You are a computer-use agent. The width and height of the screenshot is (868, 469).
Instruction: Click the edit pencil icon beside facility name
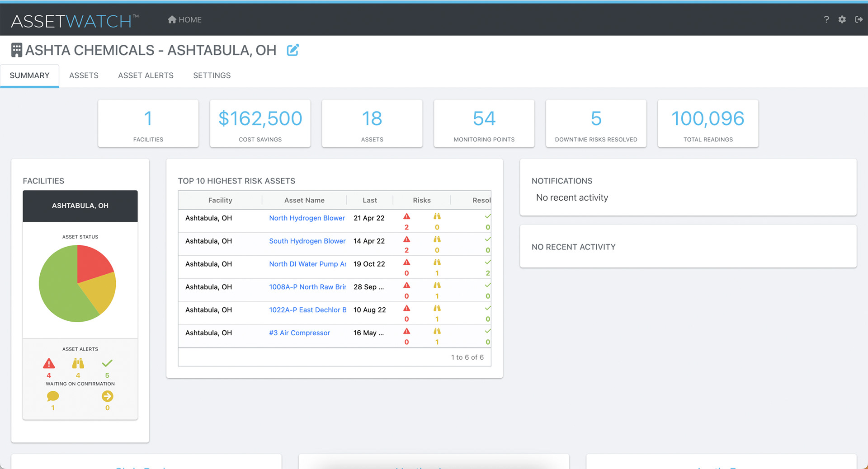point(293,50)
